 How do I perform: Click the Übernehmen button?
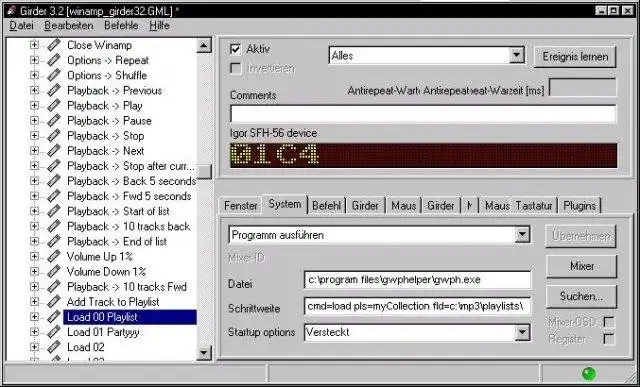tap(581, 236)
